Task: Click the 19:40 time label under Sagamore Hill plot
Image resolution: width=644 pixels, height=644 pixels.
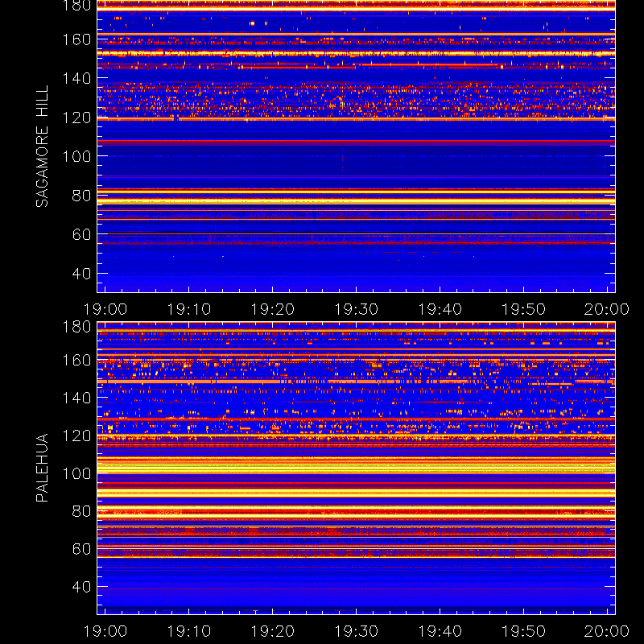Action: 440,309
